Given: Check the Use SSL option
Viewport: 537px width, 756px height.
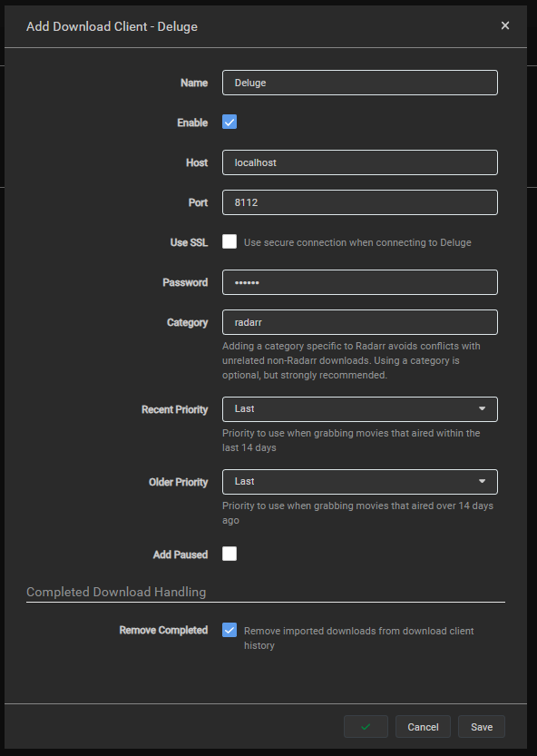Looking at the screenshot, I should (x=229, y=242).
